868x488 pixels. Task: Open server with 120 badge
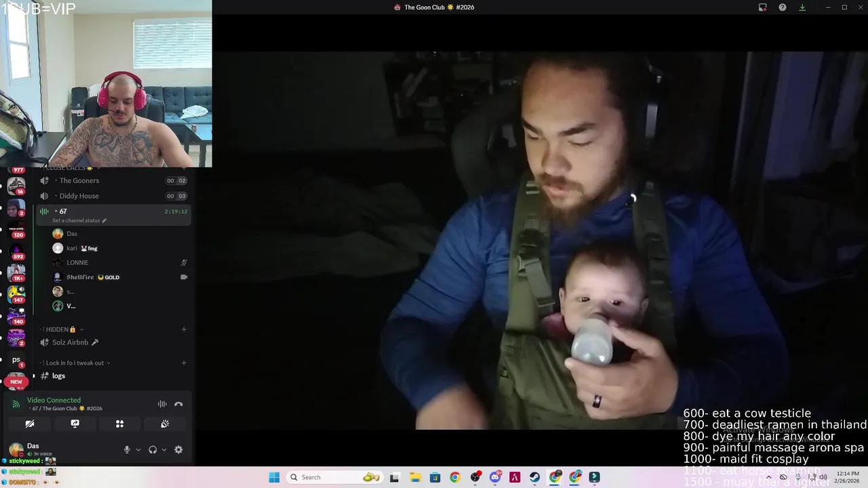[x=16, y=230]
